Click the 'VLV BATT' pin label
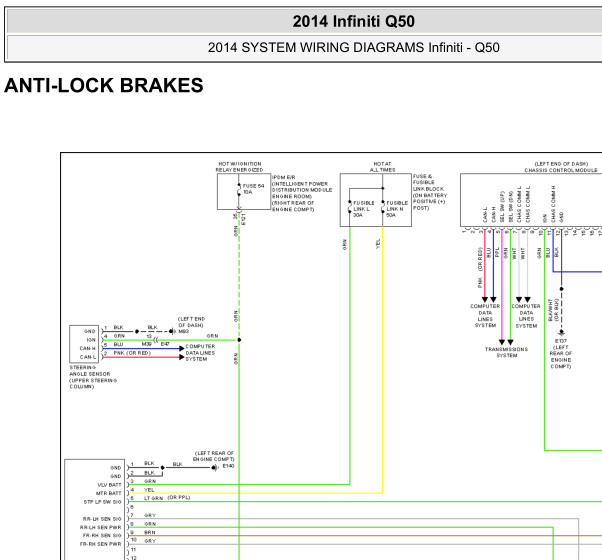 109,485
